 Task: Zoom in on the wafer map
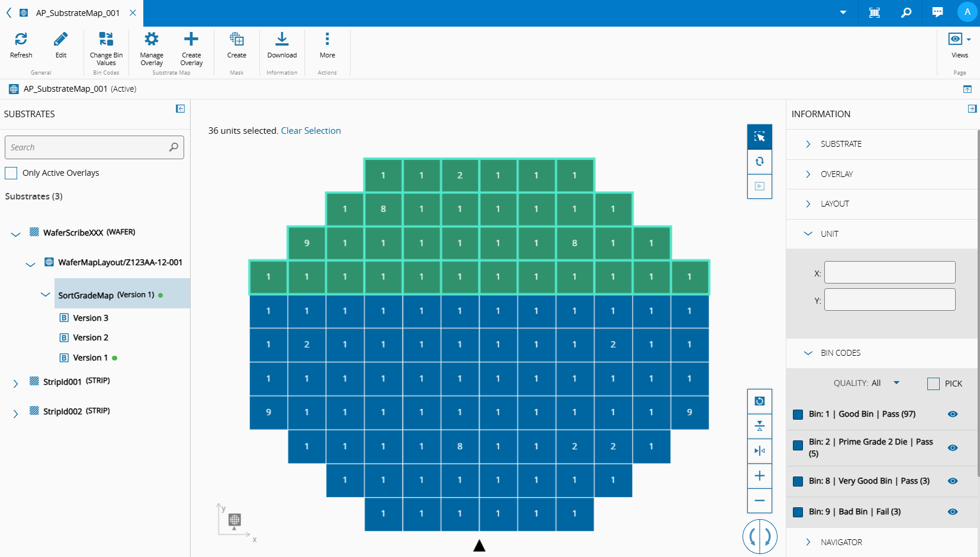point(760,476)
